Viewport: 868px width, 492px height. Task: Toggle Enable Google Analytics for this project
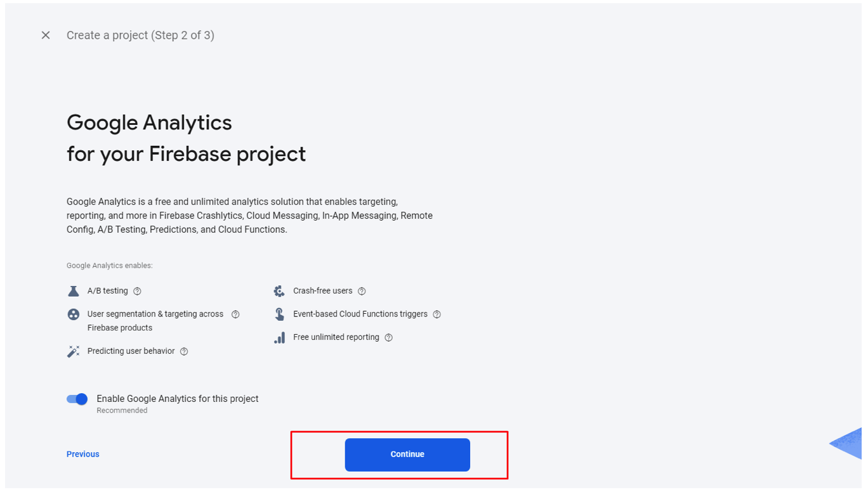(x=77, y=399)
